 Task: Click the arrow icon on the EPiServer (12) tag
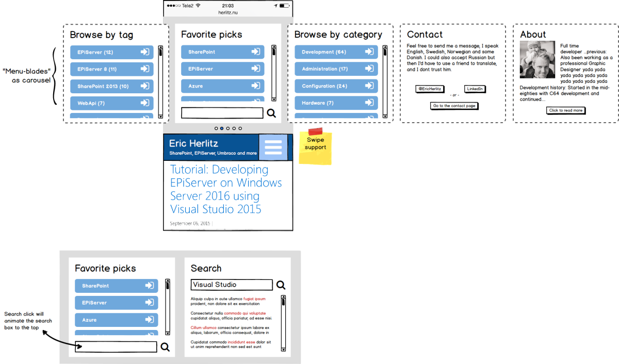[x=145, y=52]
